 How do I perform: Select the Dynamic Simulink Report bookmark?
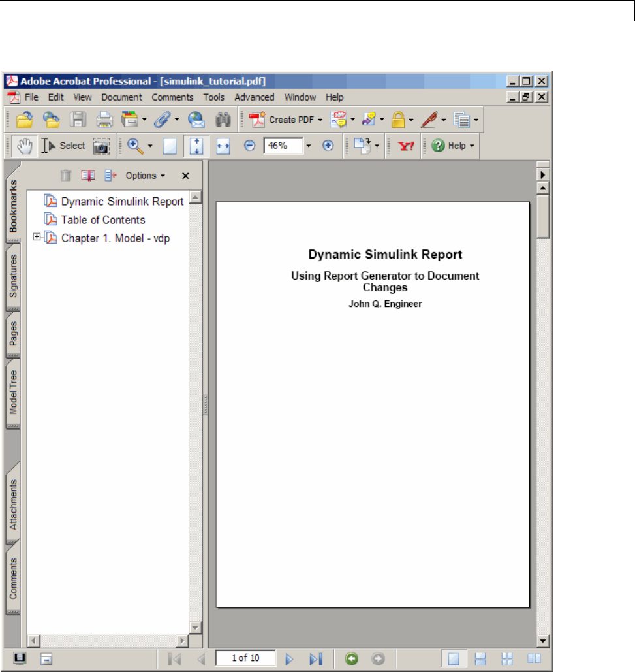[122, 201]
